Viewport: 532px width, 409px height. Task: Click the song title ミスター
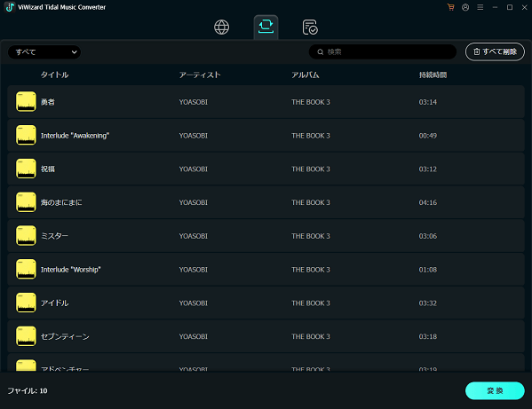[x=55, y=236]
